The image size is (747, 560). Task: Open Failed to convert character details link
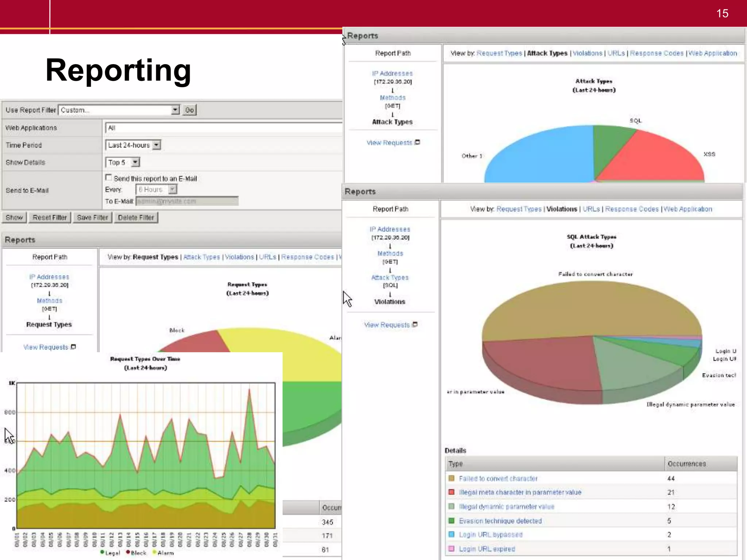[x=498, y=478]
